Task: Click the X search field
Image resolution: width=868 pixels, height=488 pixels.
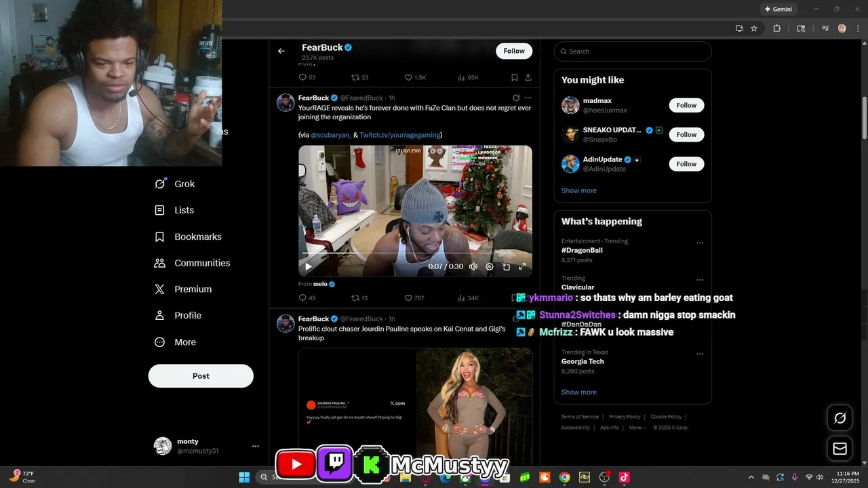Action: [633, 52]
